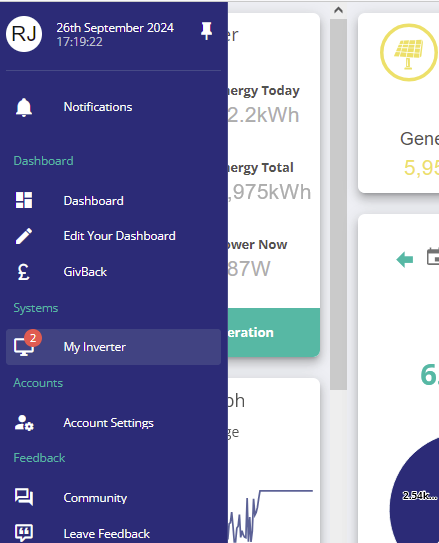Click the '87W' value
Screen dimensions: 439x543
pos(249,269)
